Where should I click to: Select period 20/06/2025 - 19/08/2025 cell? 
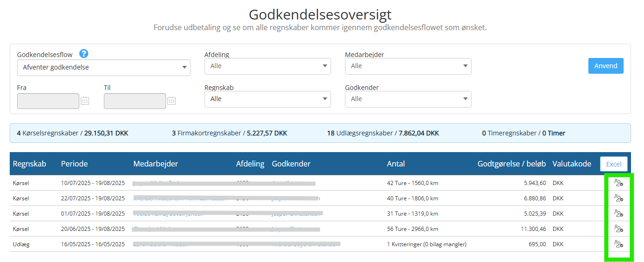[93, 229]
